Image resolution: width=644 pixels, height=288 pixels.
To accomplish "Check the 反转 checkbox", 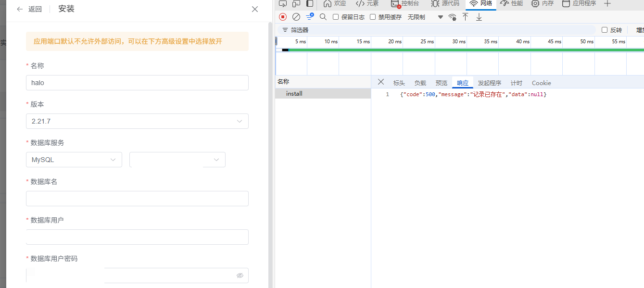I will click(605, 30).
